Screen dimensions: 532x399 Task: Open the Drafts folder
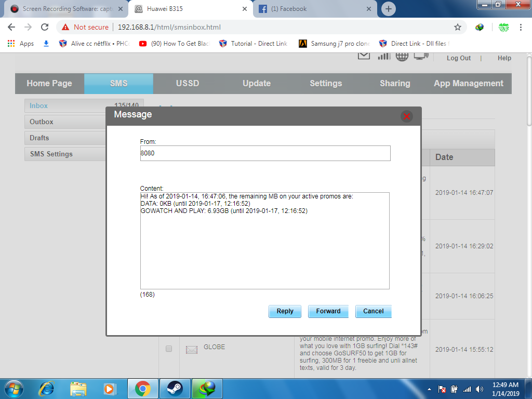[65, 138]
